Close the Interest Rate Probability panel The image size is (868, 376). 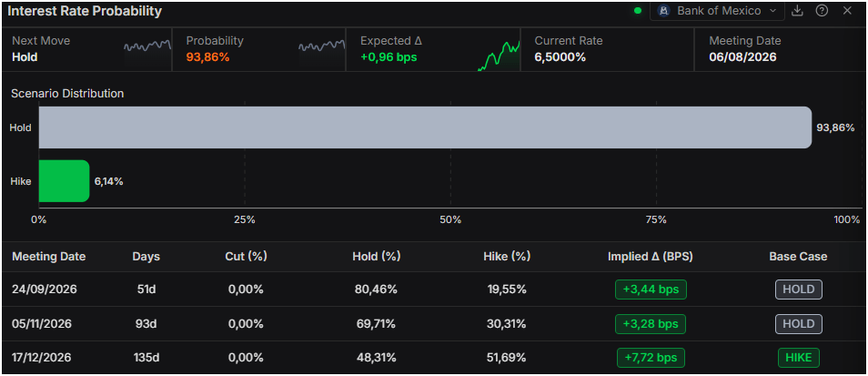tap(847, 11)
